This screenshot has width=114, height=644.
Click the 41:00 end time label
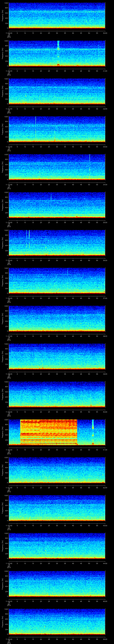[105, 450]
